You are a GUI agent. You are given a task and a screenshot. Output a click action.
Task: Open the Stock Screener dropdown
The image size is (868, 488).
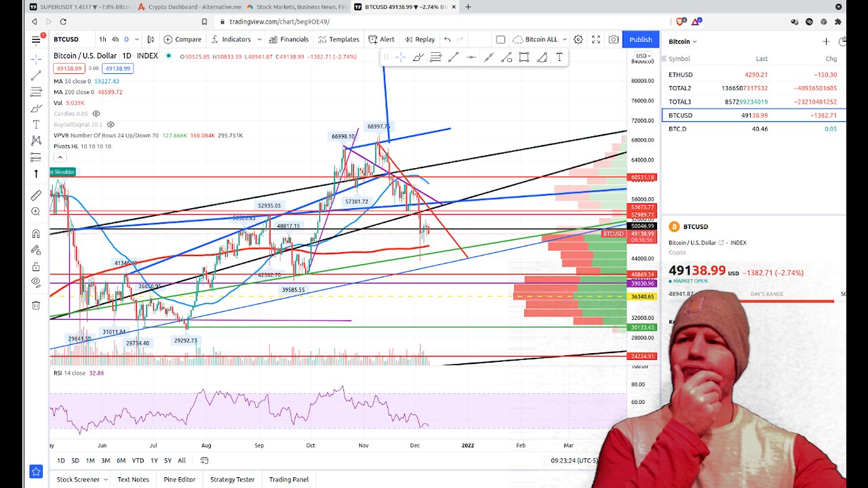click(x=82, y=479)
